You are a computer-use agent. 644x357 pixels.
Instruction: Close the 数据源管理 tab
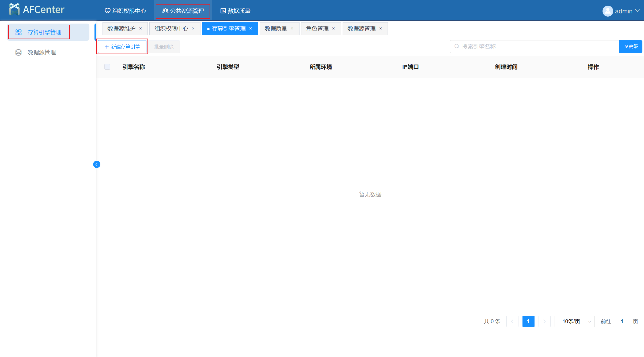[381, 29]
